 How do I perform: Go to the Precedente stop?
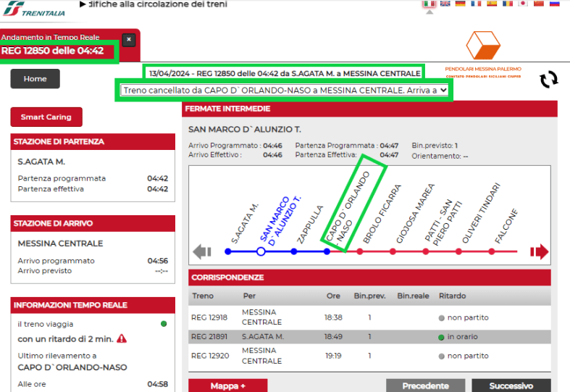coord(425,385)
